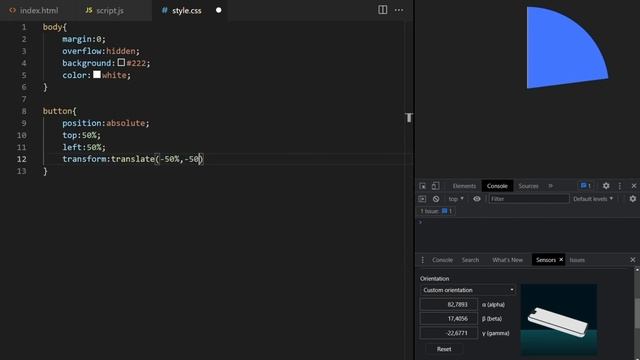Click the 'top:50%;' code line
The image size is (640, 360).
(81, 135)
